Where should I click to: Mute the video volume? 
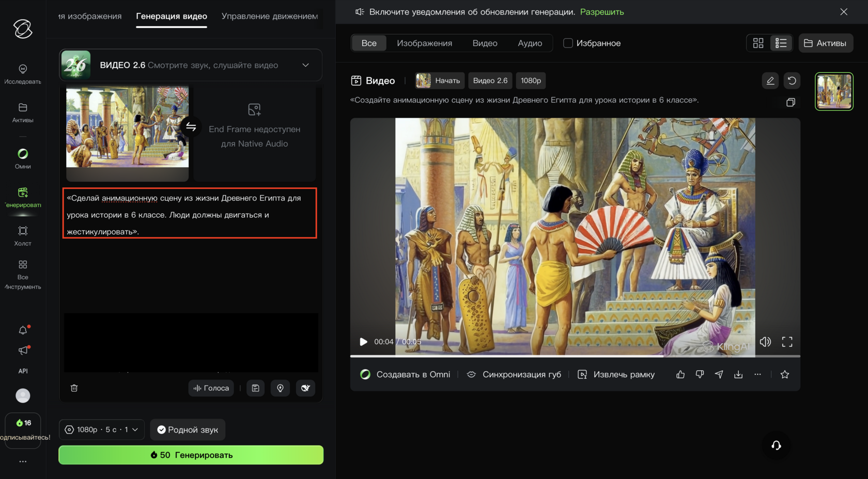(765, 342)
